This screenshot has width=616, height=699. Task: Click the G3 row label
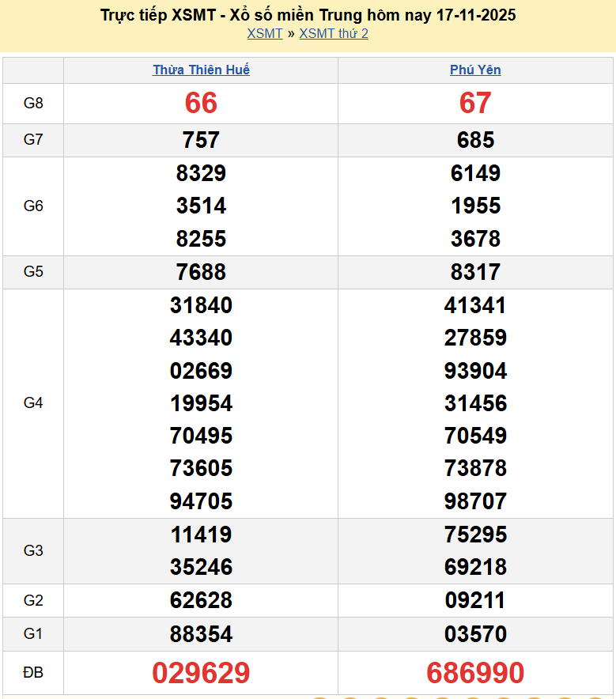[x=33, y=550]
